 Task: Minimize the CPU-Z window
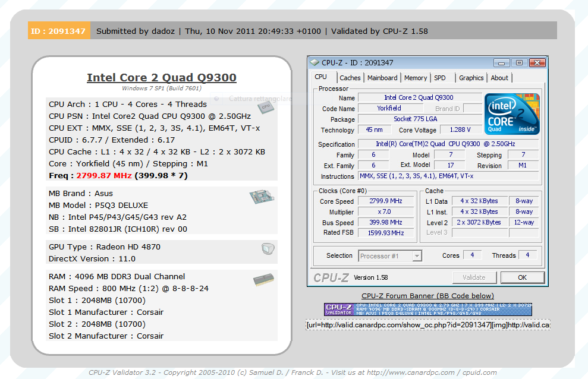click(501, 63)
